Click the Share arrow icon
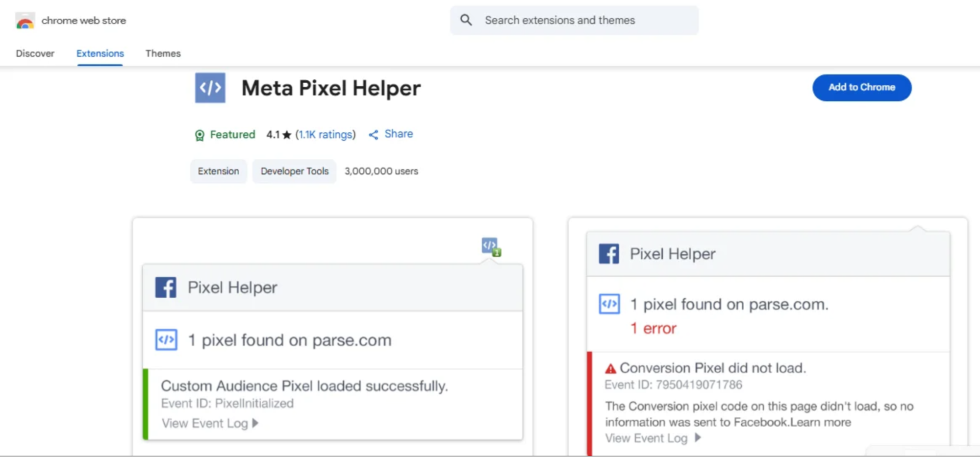Image resolution: width=980 pixels, height=457 pixels. pos(374,135)
